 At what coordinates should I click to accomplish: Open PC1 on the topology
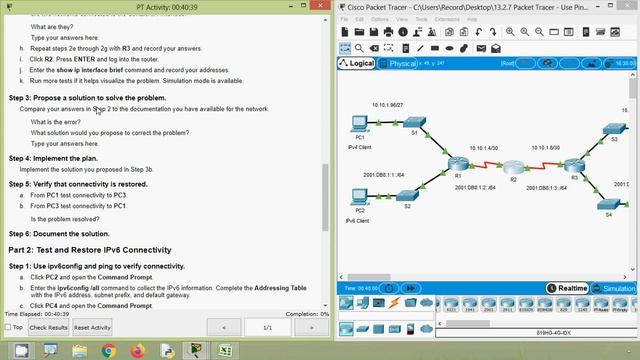[x=360, y=123]
